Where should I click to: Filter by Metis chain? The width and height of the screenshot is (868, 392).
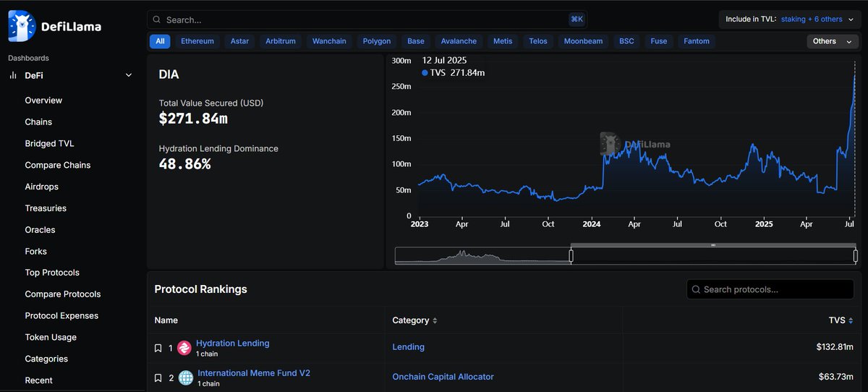coord(503,41)
